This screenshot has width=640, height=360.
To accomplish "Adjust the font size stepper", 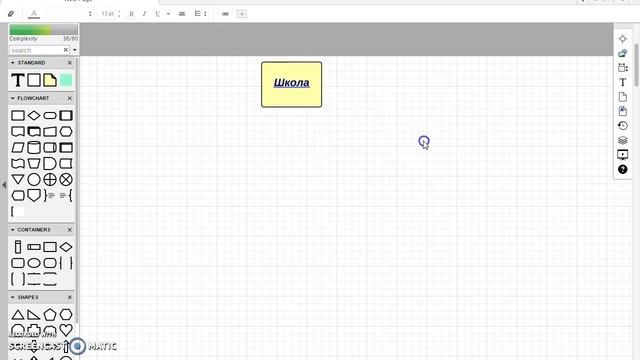I will [119, 14].
